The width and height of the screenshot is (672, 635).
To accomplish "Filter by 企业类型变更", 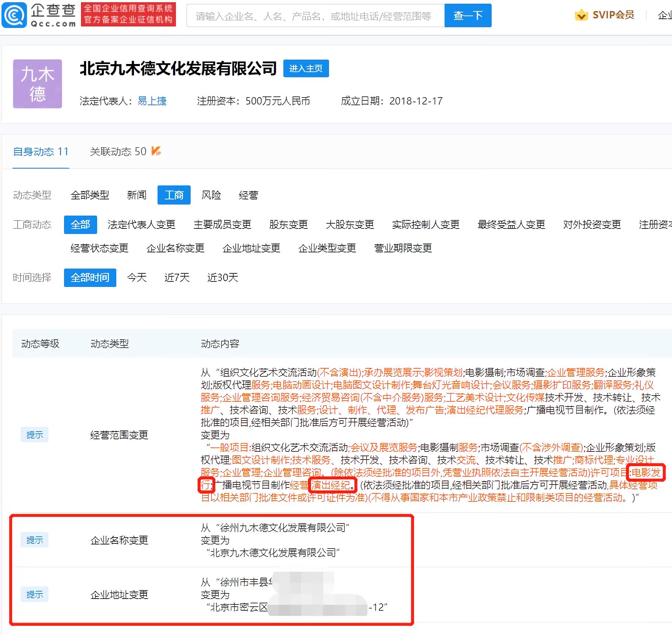I will (x=327, y=248).
